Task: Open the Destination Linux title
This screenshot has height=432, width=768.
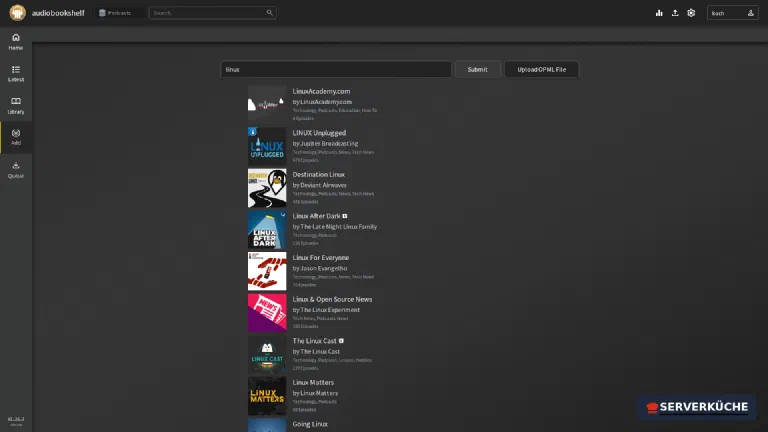Action: coord(319,174)
